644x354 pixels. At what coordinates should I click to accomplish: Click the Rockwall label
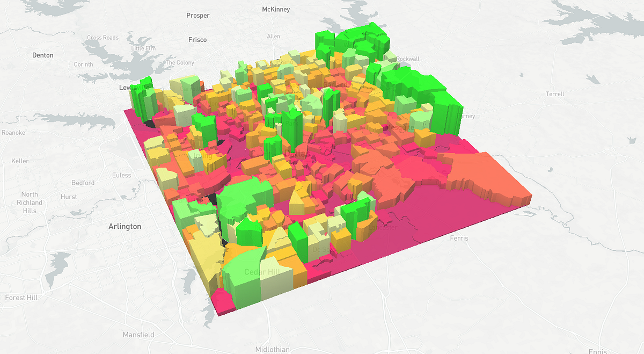click(408, 59)
